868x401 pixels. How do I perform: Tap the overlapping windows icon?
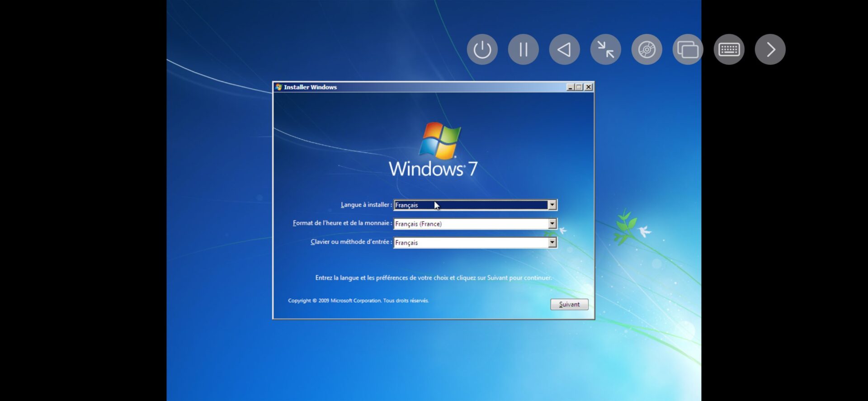(x=688, y=49)
